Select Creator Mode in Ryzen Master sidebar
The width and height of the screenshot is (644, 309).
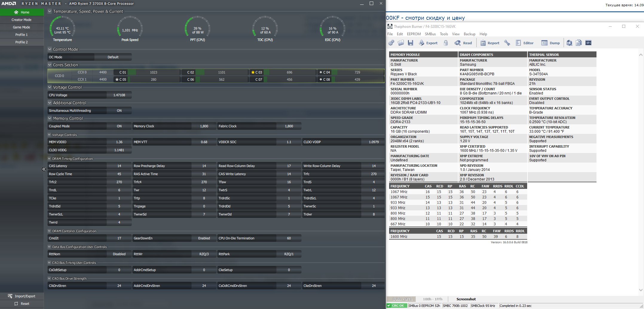tap(22, 20)
